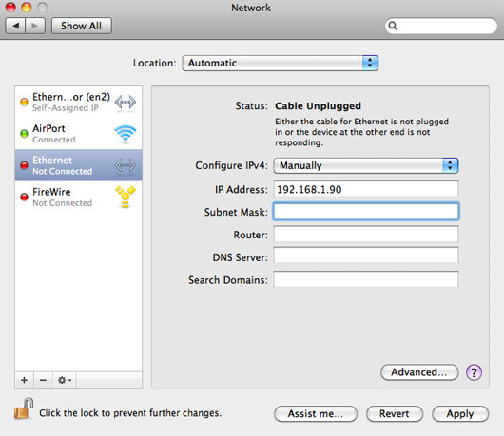
Task: Click the Show All button
Action: tap(82, 26)
